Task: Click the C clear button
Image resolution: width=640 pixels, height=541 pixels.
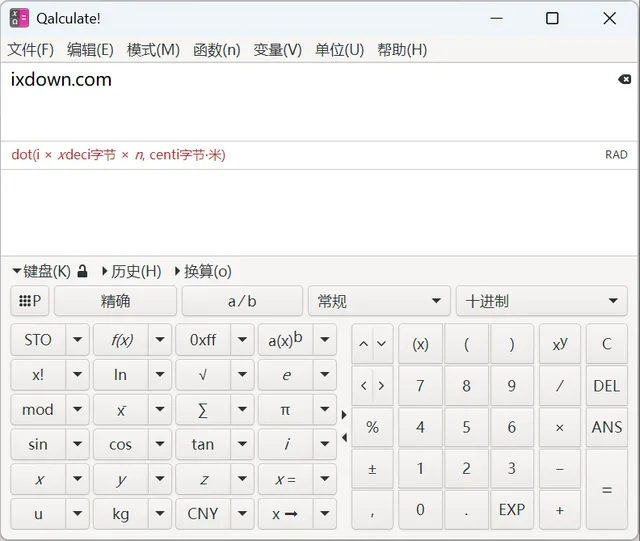Action: (x=607, y=344)
